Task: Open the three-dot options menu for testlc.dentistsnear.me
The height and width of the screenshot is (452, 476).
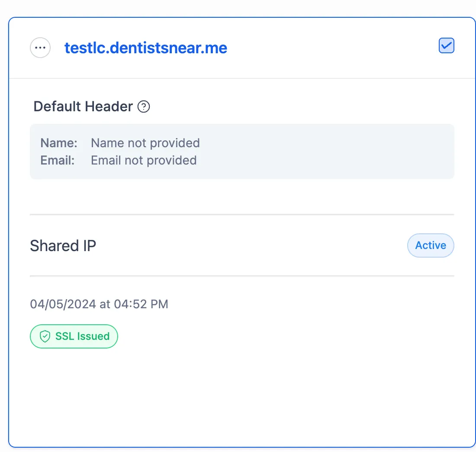Action: click(40, 48)
